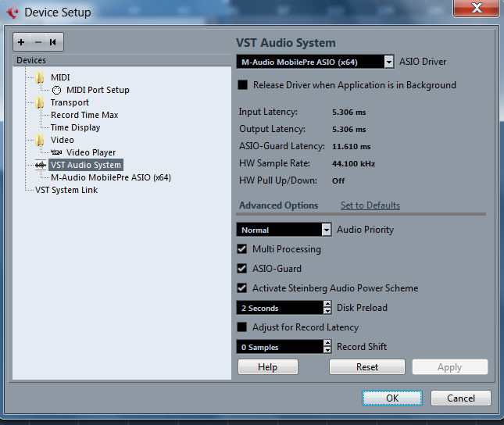This screenshot has height=425, width=504.
Task: Enable Adjust for Record Latency checkbox
Action: pos(242,327)
